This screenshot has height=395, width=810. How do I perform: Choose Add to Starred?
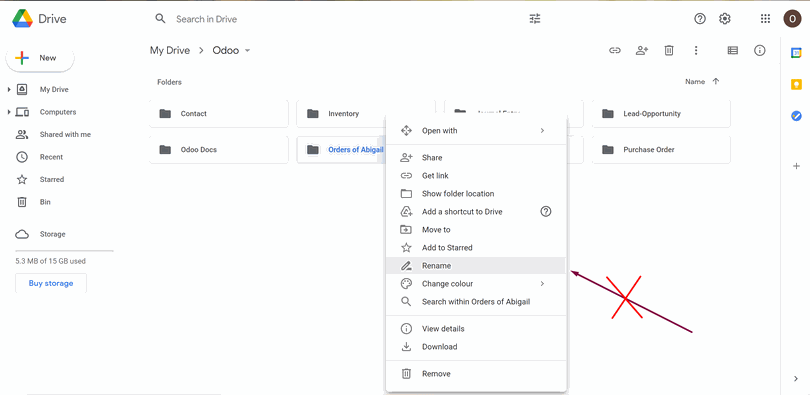coord(476,248)
